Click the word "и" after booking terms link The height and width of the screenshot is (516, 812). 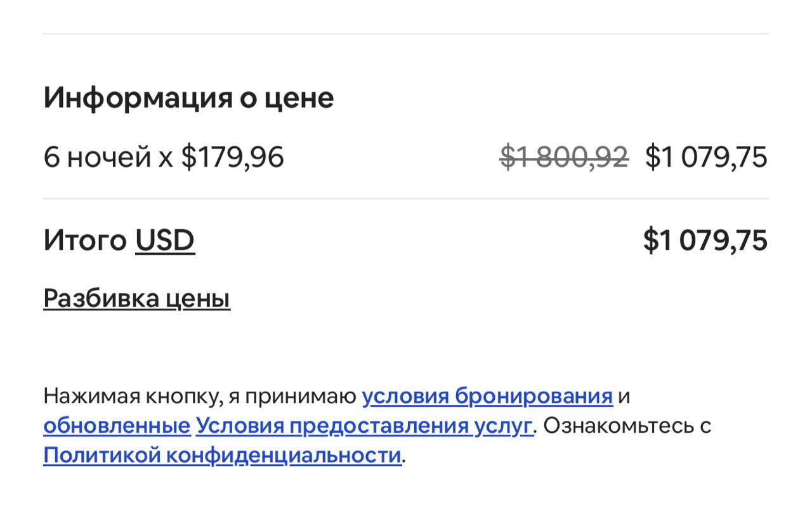tap(624, 396)
